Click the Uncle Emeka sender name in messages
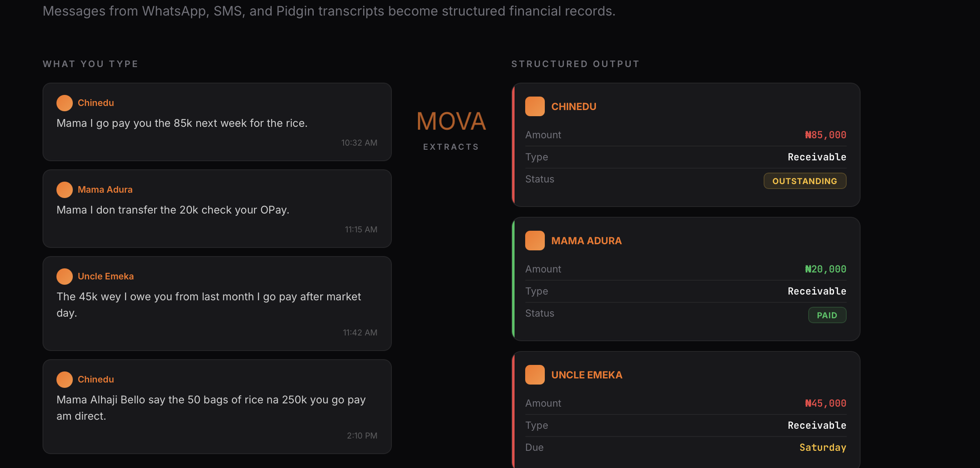The image size is (980, 468). click(106, 277)
